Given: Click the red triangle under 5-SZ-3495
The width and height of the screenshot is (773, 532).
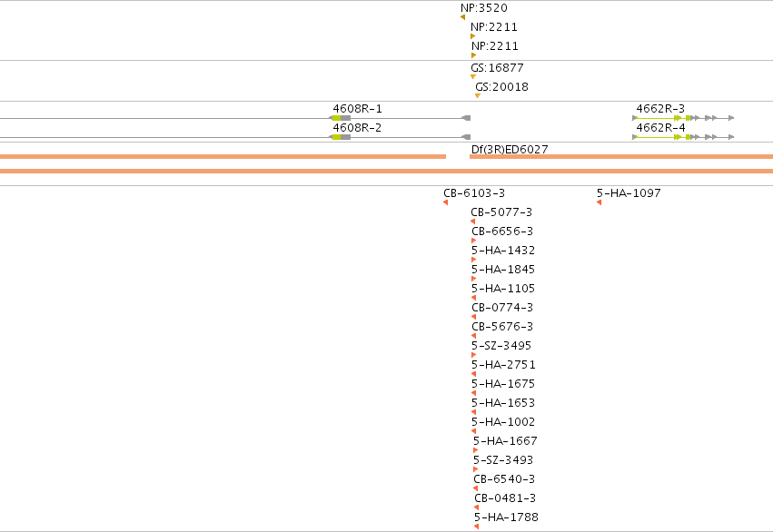Looking at the screenshot, I should [474, 355].
